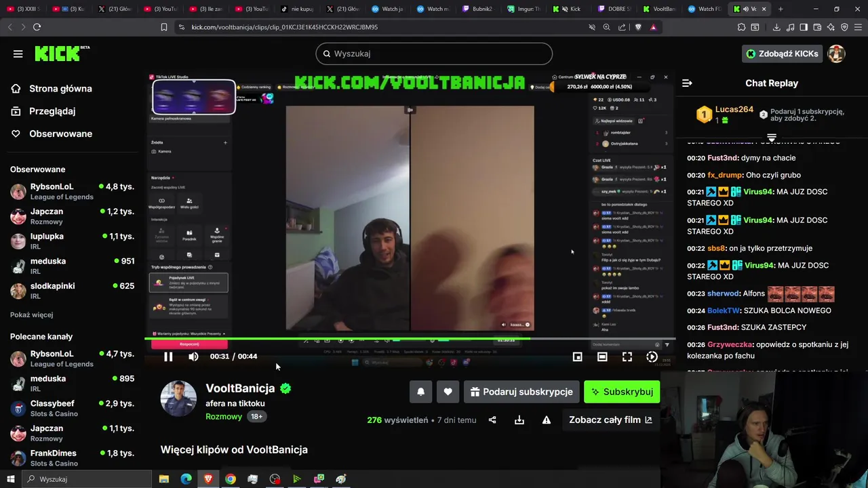This screenshot has width=868, height=488.
Task: Open browser extensions puzzle icon
Action: [x=741, y=27]
